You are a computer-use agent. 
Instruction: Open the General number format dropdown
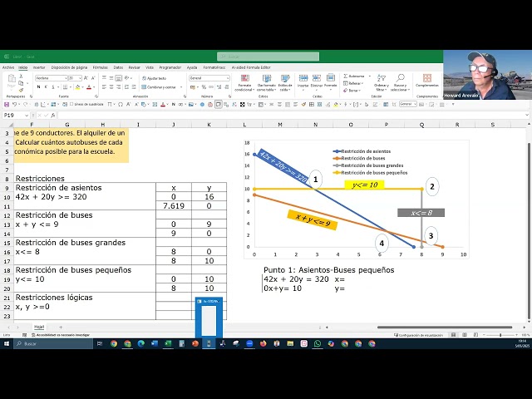(x=227, y=78)
